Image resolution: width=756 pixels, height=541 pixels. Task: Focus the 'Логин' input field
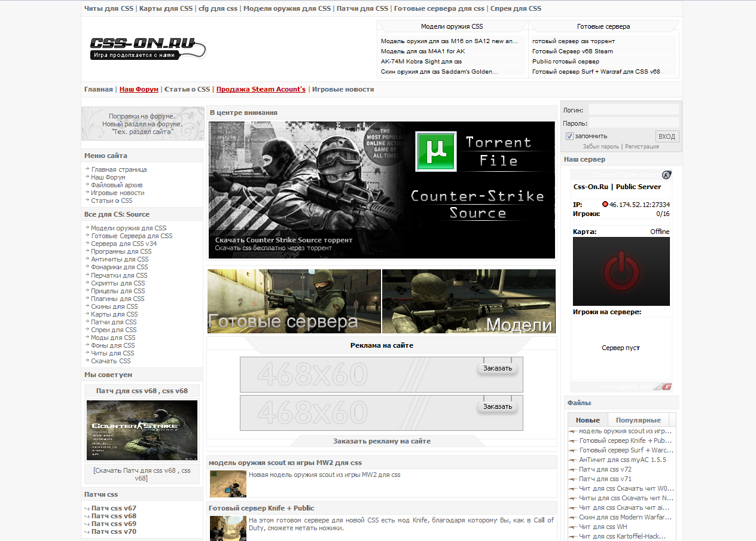634,110
